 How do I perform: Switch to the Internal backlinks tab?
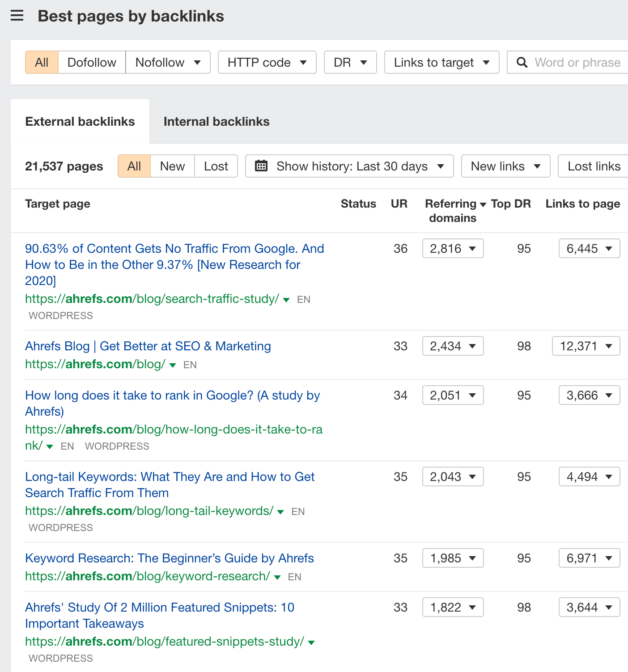tap(216, 121)
